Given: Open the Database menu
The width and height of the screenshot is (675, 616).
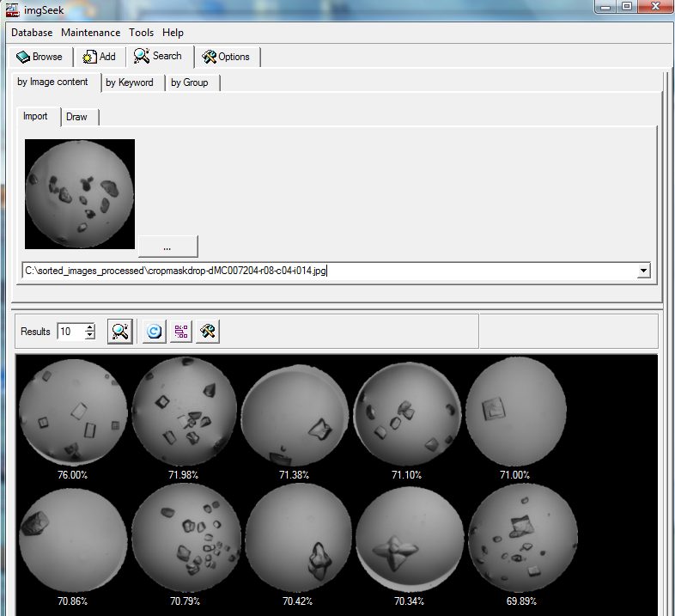Looking at the screenshot, I should [32, 33].
